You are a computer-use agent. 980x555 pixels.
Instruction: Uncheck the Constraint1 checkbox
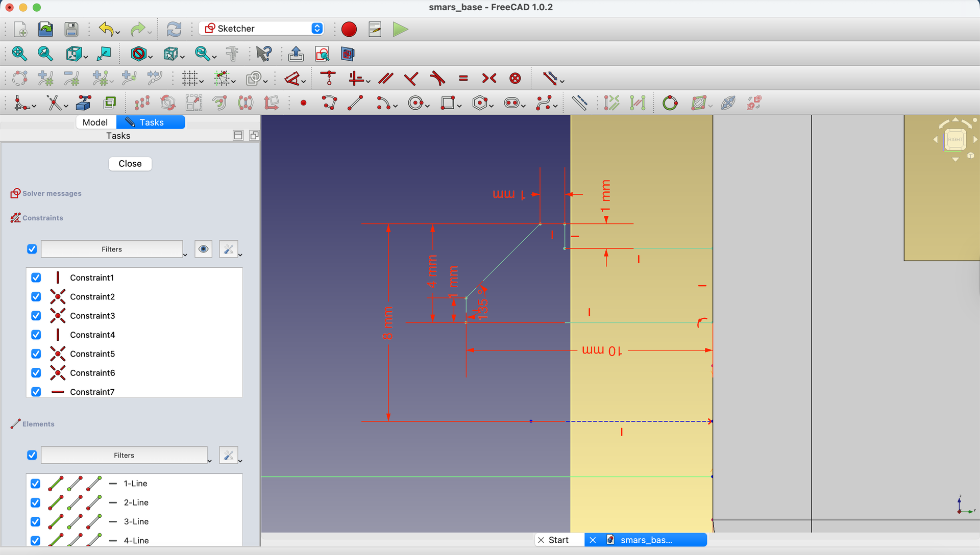tap(36, 277)
